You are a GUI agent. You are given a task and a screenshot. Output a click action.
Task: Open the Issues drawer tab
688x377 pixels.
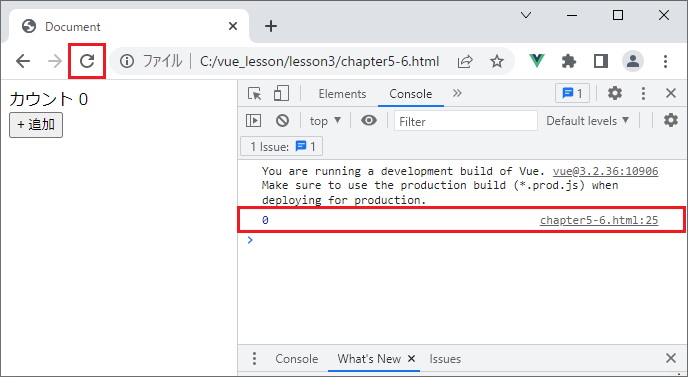tap(445, 359)
